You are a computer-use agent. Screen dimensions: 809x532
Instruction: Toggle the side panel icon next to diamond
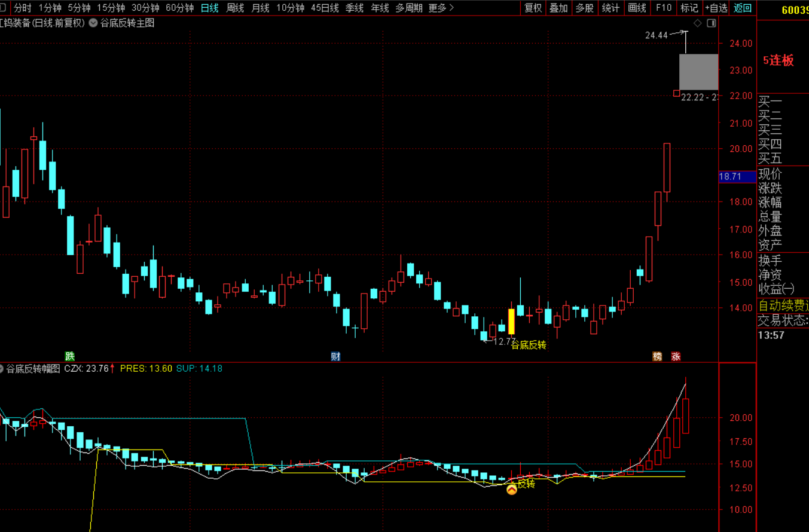[711, 23]
